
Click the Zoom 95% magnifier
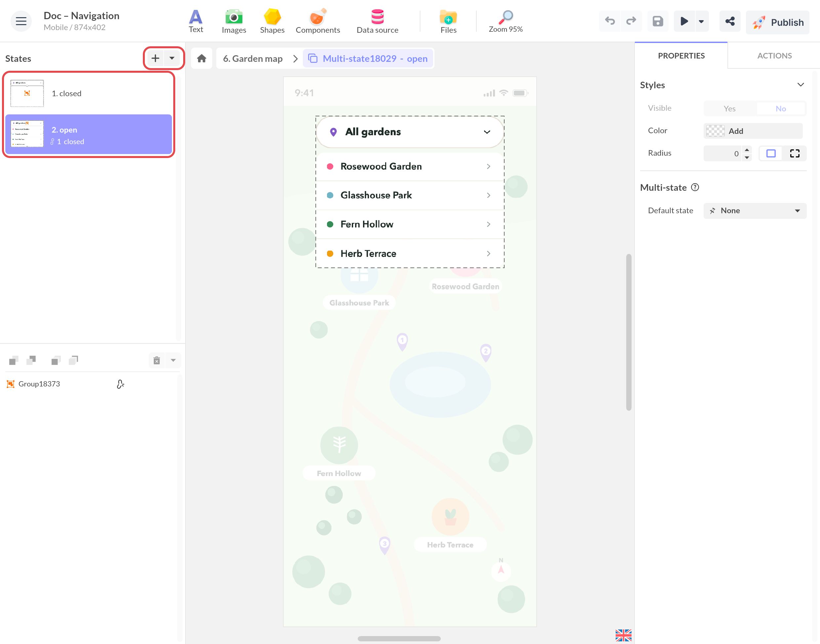(x=506, y=21)
